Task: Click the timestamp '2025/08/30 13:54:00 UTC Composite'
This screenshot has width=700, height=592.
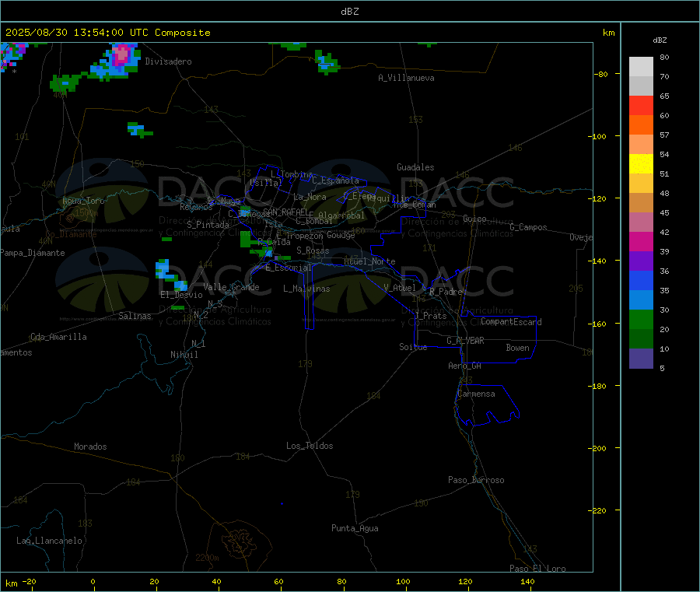Action: [107, 33]
